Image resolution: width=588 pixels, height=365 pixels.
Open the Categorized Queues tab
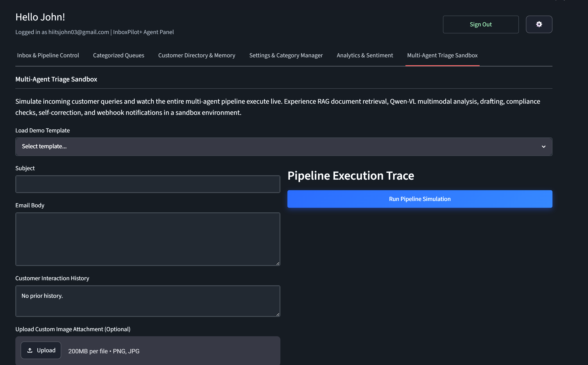118,55
